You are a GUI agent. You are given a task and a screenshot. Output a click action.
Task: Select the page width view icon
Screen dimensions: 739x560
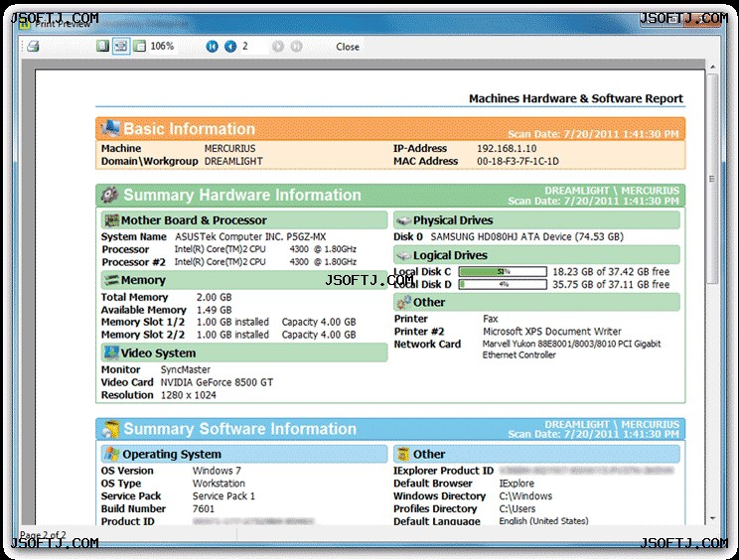coord(121,46)
